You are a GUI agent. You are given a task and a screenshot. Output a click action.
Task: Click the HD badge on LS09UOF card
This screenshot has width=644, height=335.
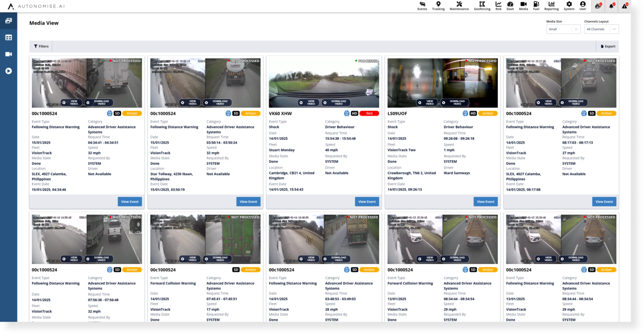[473, 114]
